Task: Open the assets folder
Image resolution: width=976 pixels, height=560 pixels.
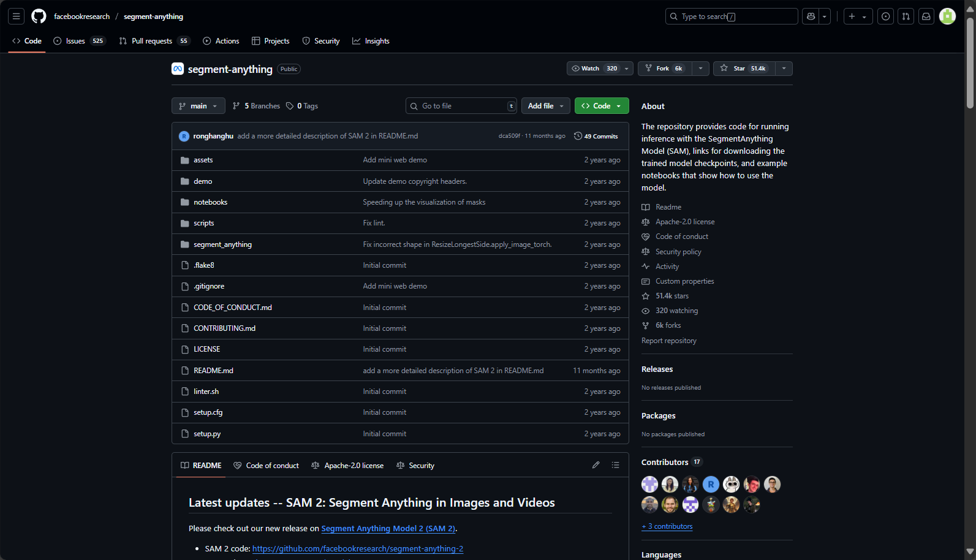Action: click(203, 160)
